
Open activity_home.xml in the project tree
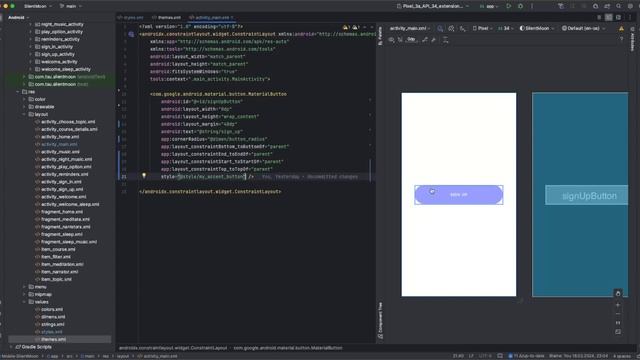pos(60,137)
